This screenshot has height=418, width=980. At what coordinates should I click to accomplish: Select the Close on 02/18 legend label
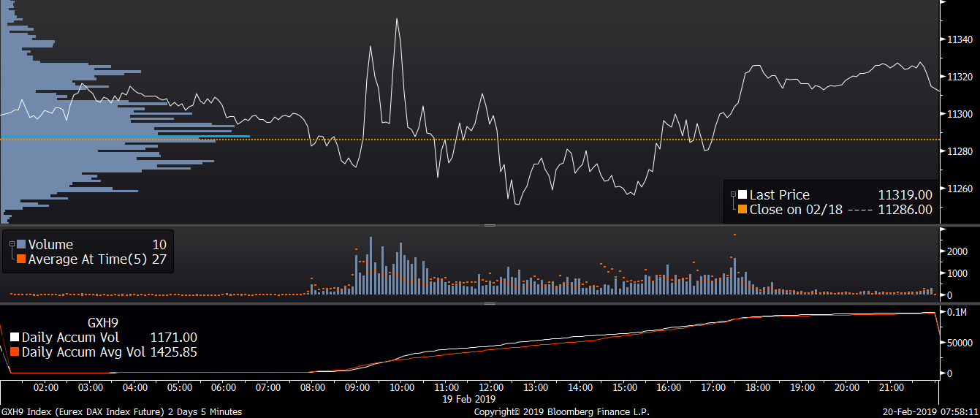pyautogui.click(x=794, y=210)
